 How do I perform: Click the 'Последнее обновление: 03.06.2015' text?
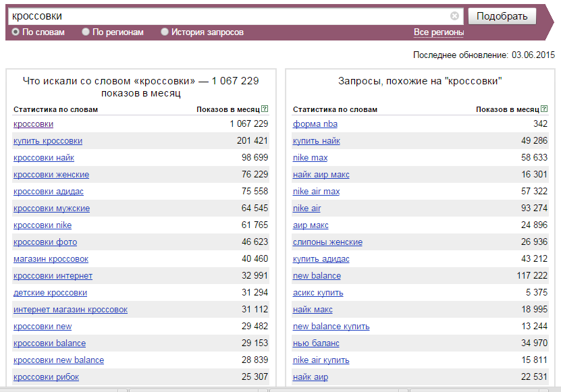(484, 55)
